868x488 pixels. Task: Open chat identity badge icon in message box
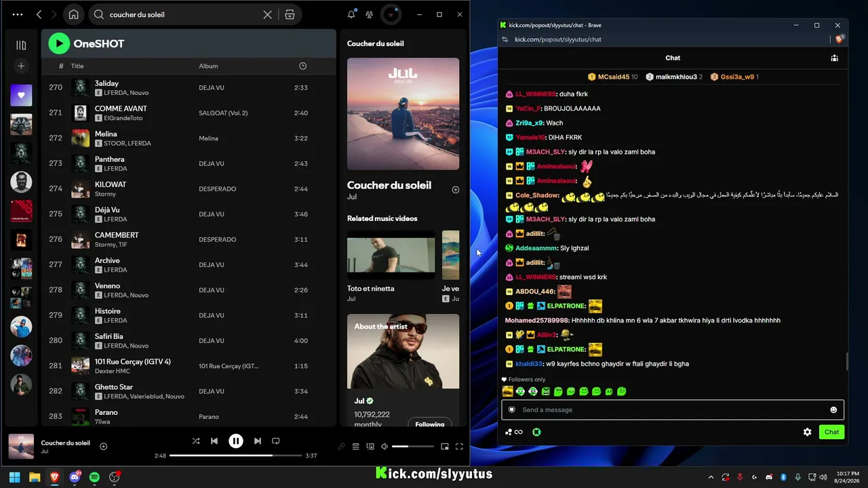(512, 409)
